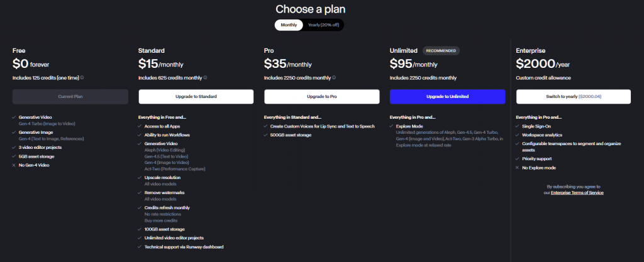
Task: Click checkmark beside Ability to run Workflows
Action: tap(140, 134)
